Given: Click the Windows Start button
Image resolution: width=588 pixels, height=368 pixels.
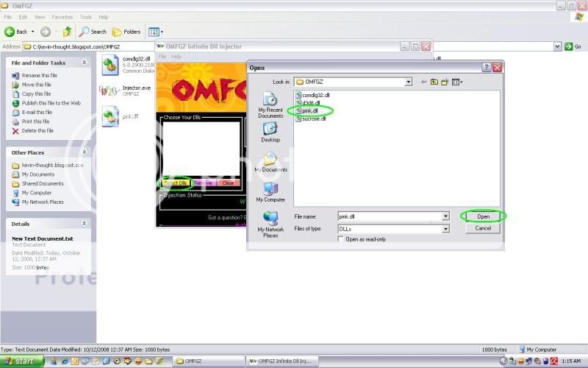Looking at the screenshot, I should click(x=22, y=361).
